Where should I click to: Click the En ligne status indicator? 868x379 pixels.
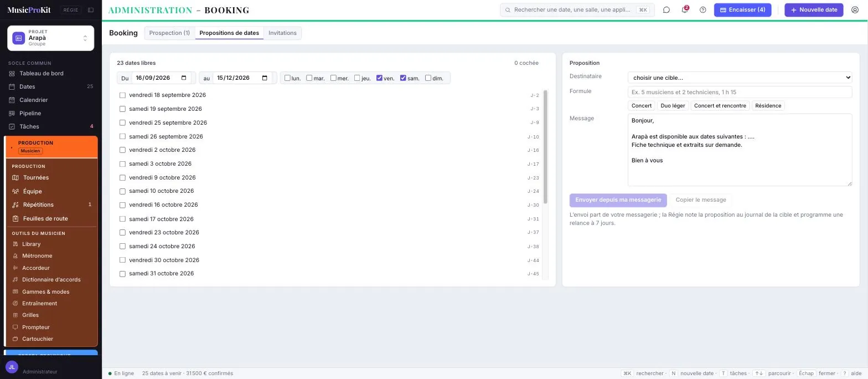pyautogui.click(x=121, y=373)
